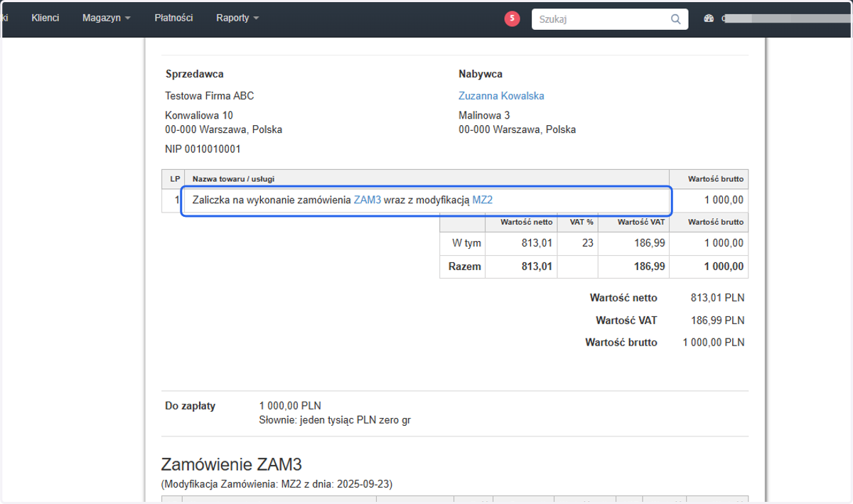
Task: Open the Płatności menu item
Action: point(173,18)
